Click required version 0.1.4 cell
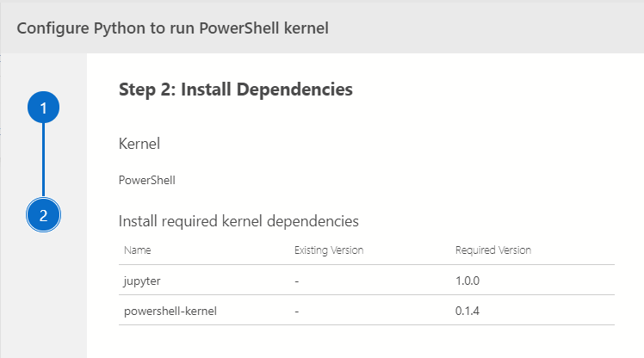This screenshot has height=358, width=644. 468,311
